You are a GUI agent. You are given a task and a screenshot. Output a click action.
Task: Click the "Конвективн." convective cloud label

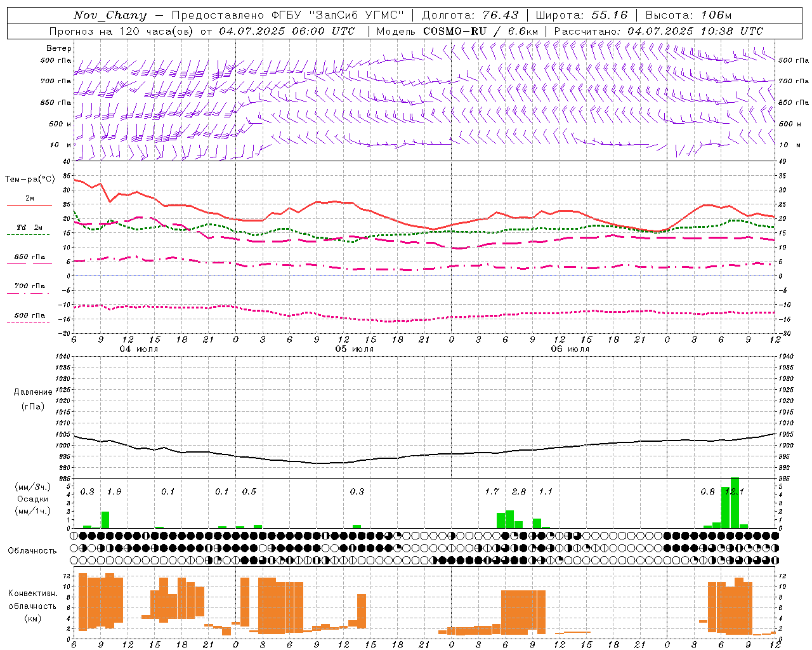[32, 594]
